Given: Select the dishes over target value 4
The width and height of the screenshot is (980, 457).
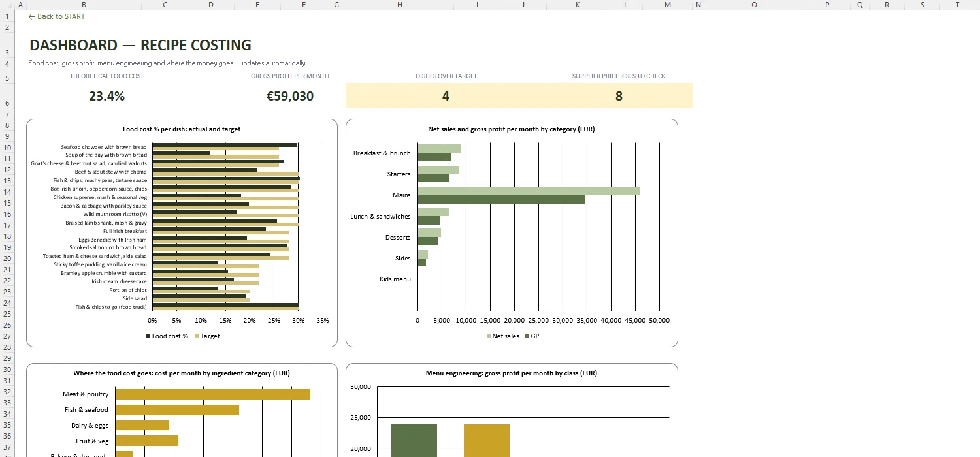Looking at the screenshot, I should 446,96.
